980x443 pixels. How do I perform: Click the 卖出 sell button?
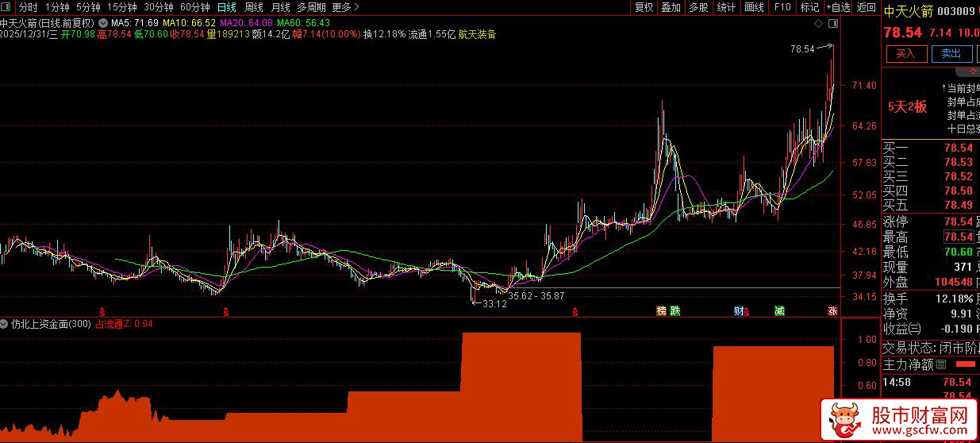(951, 54)
